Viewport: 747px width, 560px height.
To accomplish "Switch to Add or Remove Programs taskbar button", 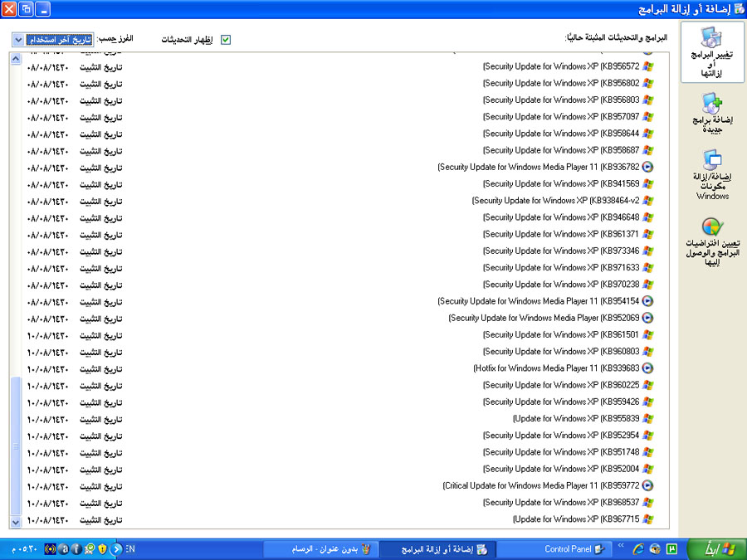I will pos(437,549).
